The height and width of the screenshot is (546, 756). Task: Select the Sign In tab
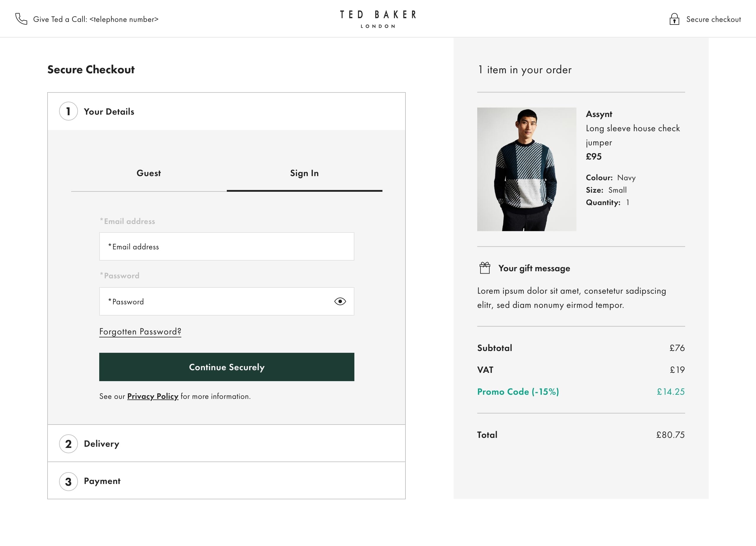tap(304, 173)
